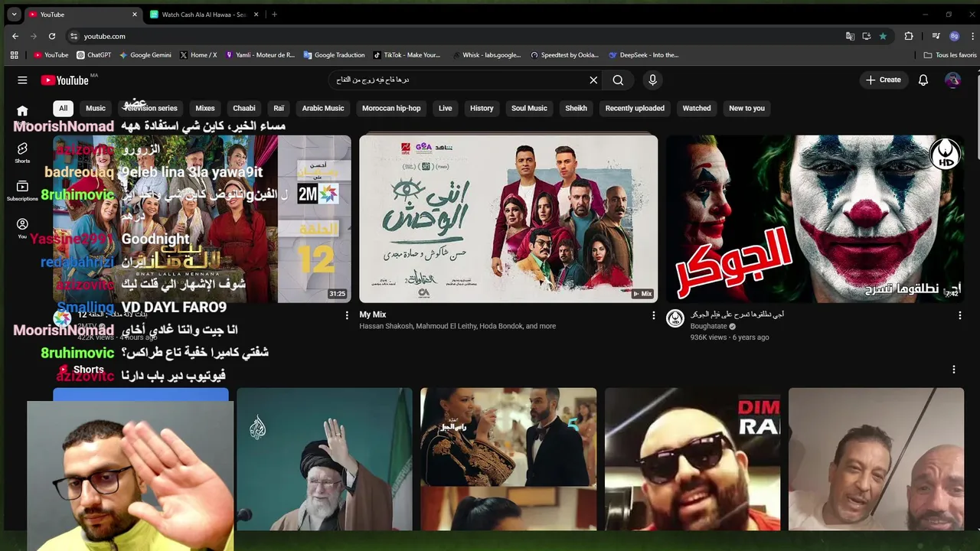
Task: Reload the page
Action: 52,36
